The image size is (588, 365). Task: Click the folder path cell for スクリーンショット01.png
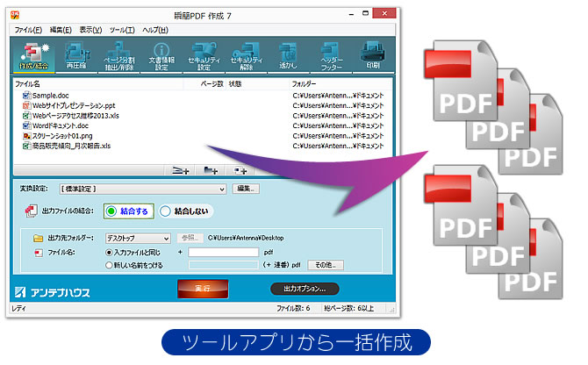coord(338,136)
